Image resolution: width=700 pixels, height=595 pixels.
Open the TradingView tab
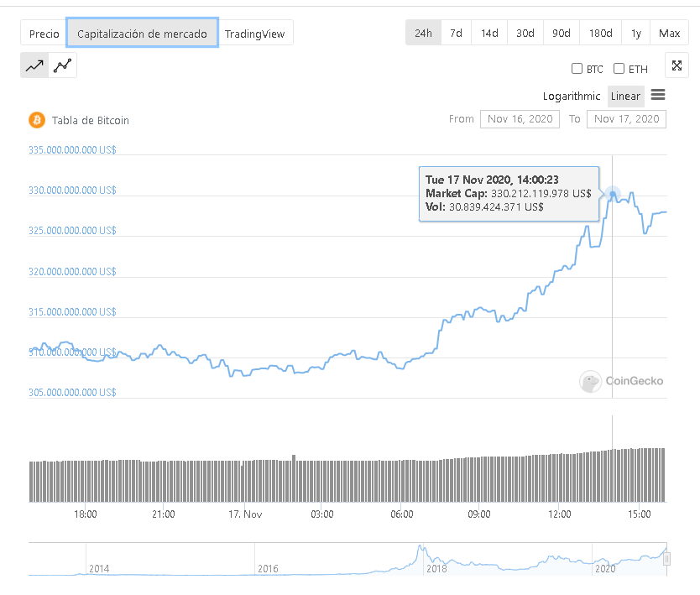[x=254, y=34]
